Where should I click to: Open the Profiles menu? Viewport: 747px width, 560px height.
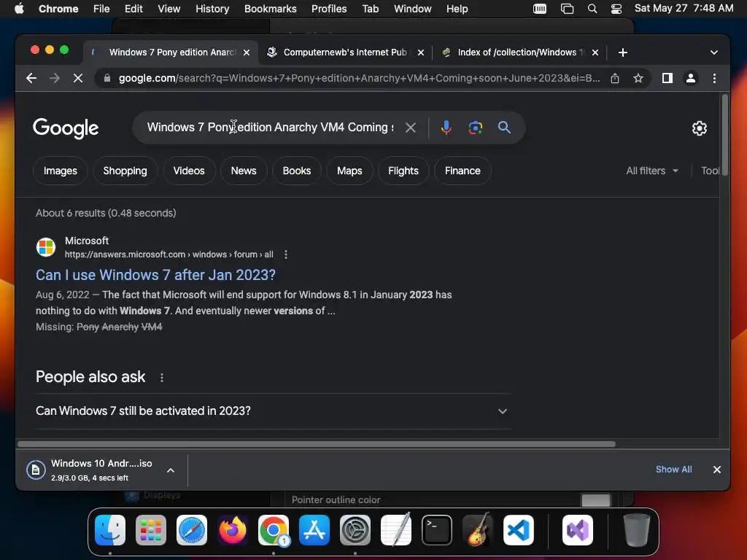(329, 9)
